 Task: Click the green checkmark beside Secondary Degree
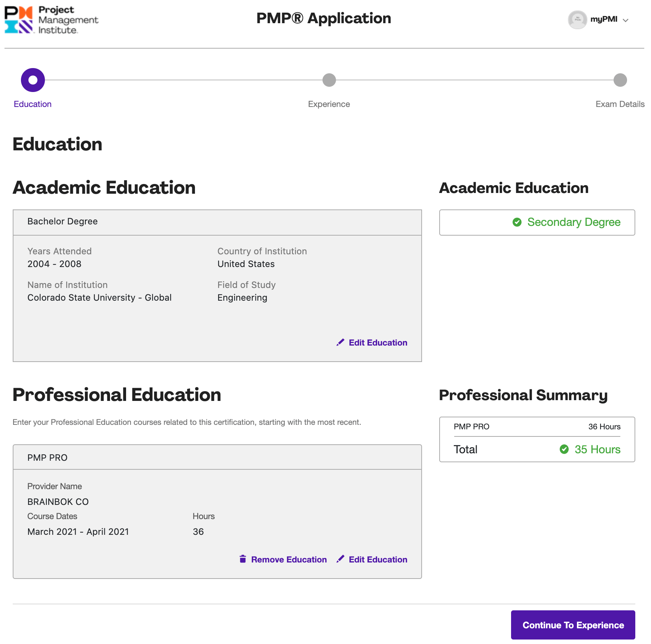[517, 222]
